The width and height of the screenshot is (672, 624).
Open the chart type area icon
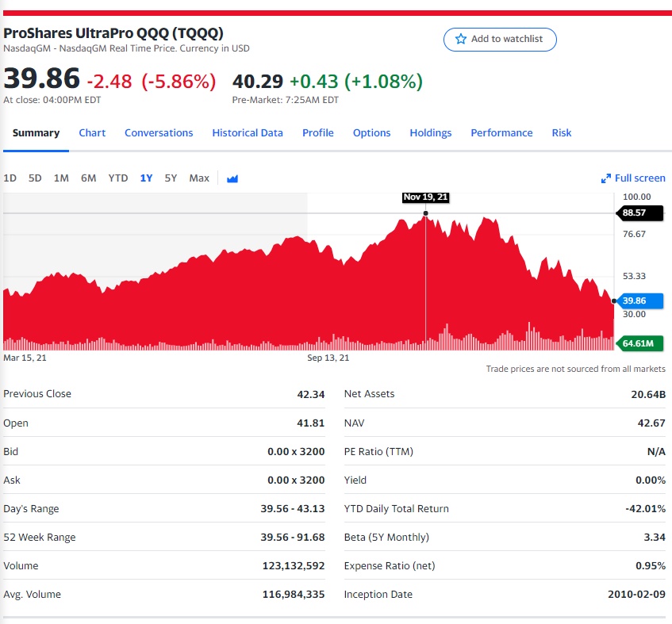point(232,178)
